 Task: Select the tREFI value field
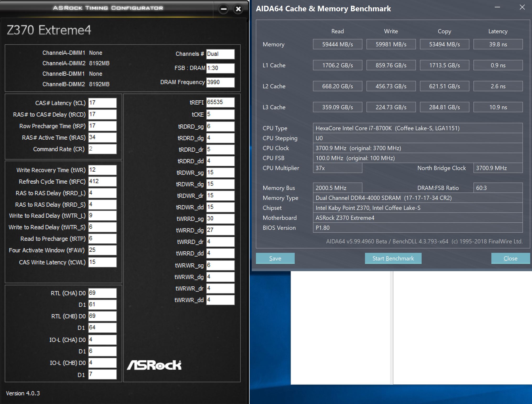(x=220, y=102)
